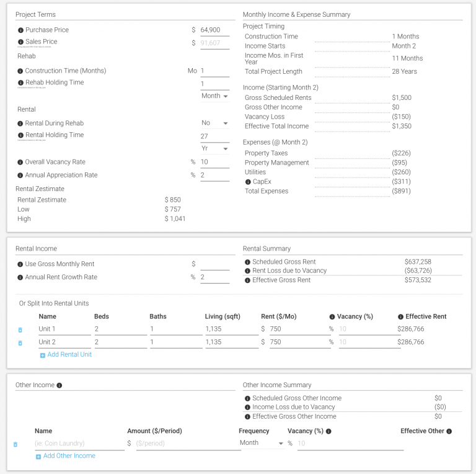This screenshot has width=476, height=474.
Task: Click trash icon in the Other Income row
Action: [x=15, y=444]
